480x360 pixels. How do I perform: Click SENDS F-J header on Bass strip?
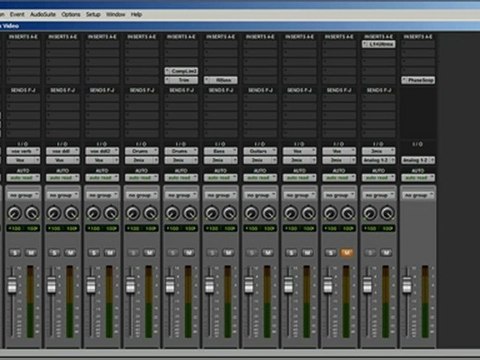coord(220,90)
